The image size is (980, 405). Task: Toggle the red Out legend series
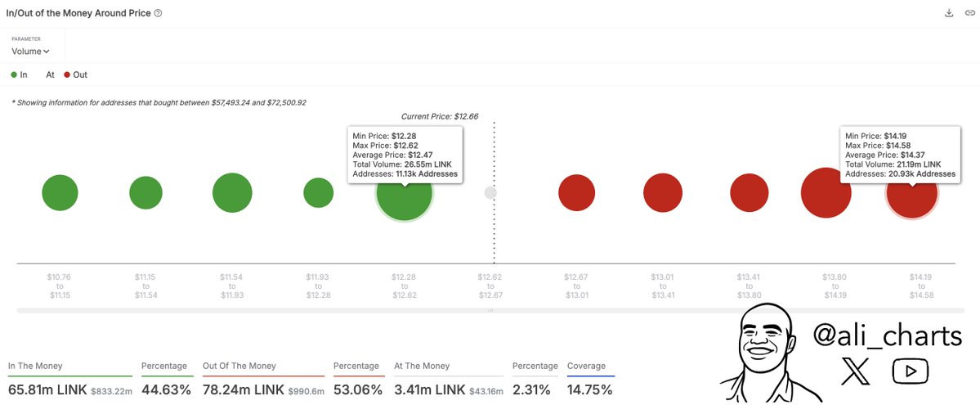point(75,74)
